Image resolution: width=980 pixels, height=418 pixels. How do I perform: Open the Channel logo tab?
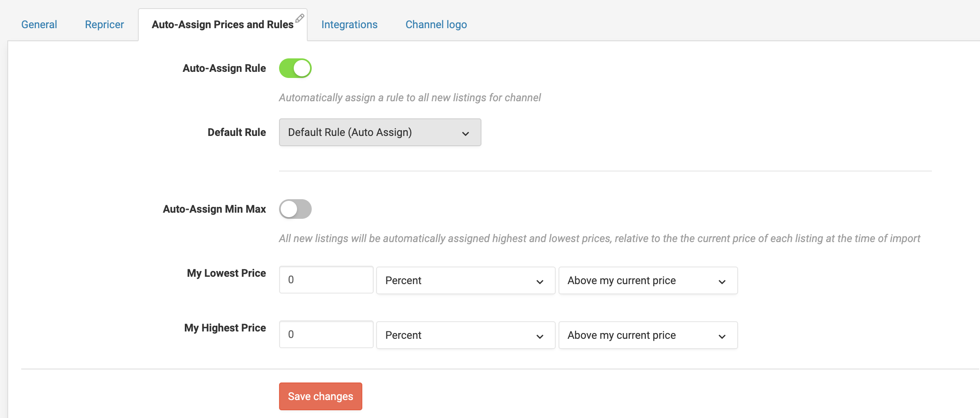point(436,24)
